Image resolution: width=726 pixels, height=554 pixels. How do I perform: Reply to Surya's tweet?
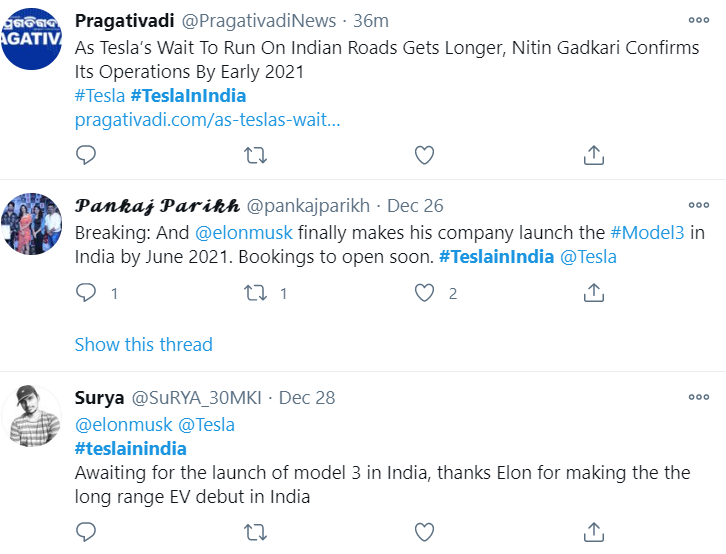(x=86, y=532)
